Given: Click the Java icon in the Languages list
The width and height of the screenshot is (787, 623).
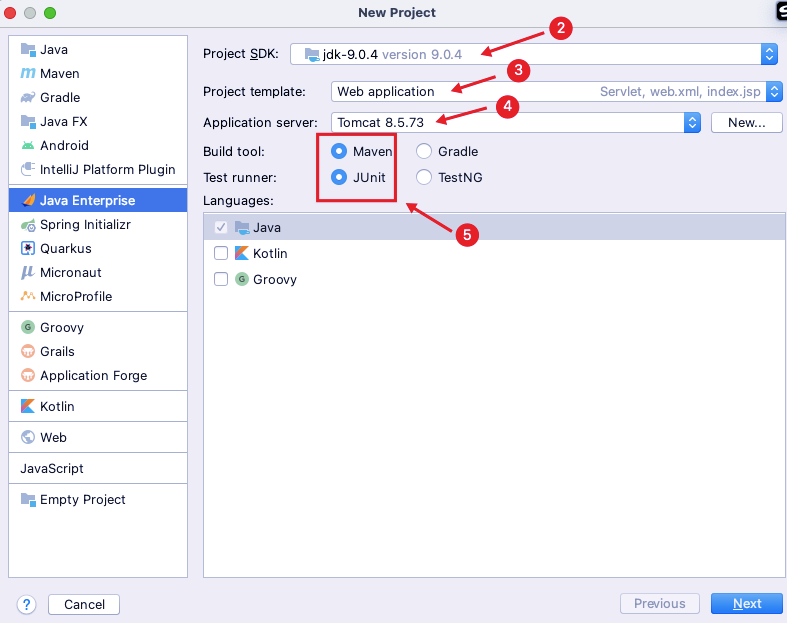Looking at the screenshot, I should click(x=242, y=227).
